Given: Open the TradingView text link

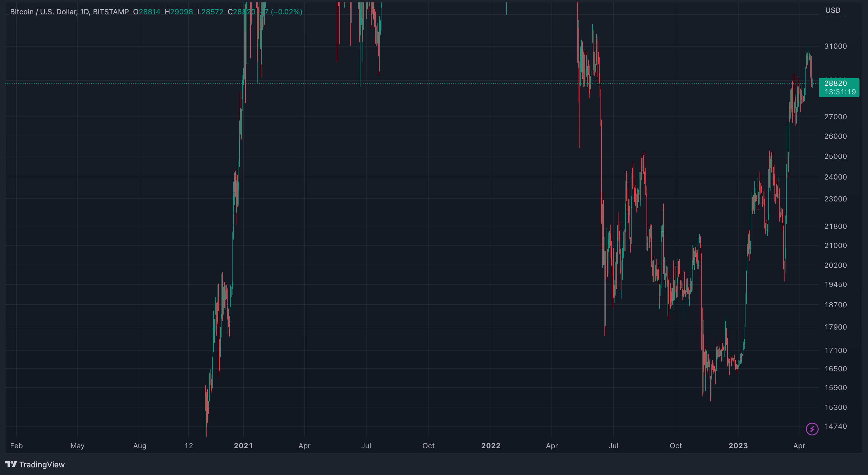Looking at the screenshot, I should [x=42, y=465].
